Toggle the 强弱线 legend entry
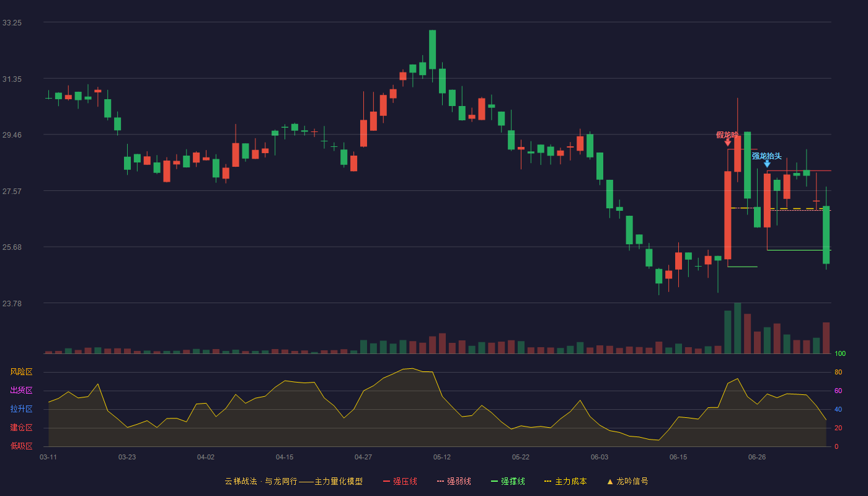Screen dimensions: 868x496 coord(454,481)
